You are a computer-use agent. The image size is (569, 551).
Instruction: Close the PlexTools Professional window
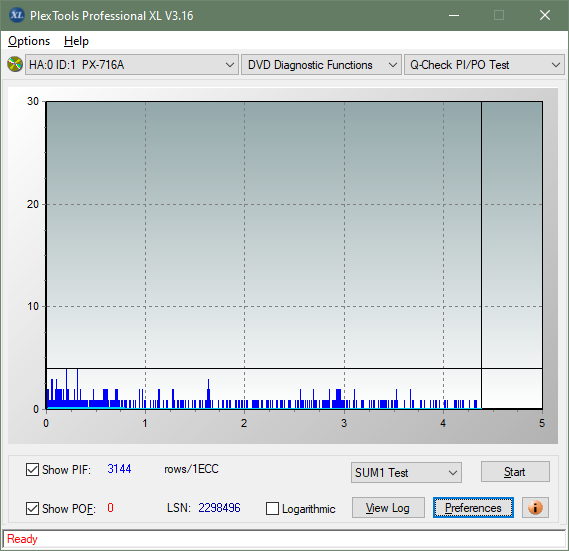(x=544, y=15)
